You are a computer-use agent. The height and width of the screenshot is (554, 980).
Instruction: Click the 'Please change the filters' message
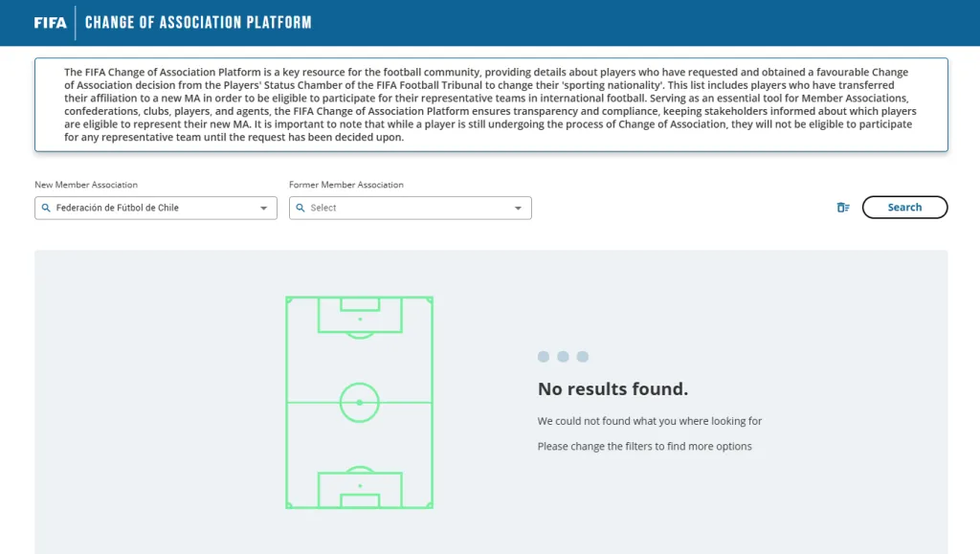coord(644,446)
